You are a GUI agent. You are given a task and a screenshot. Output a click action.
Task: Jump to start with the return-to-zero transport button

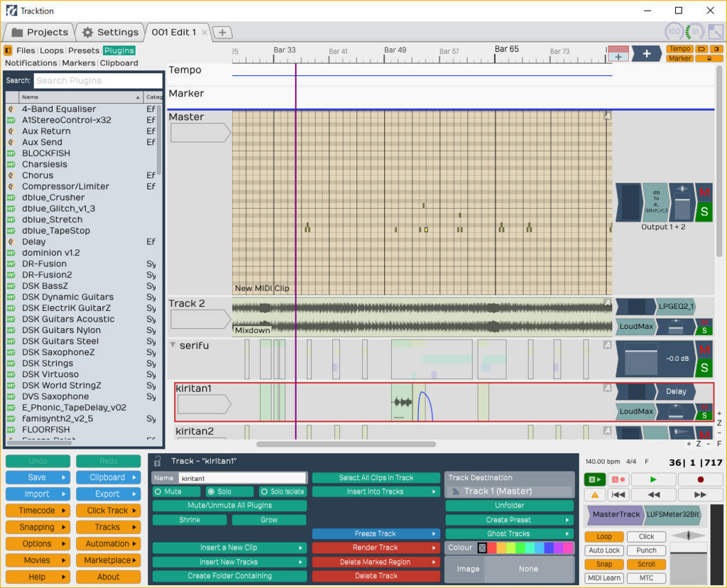click(x=618, y=495)
